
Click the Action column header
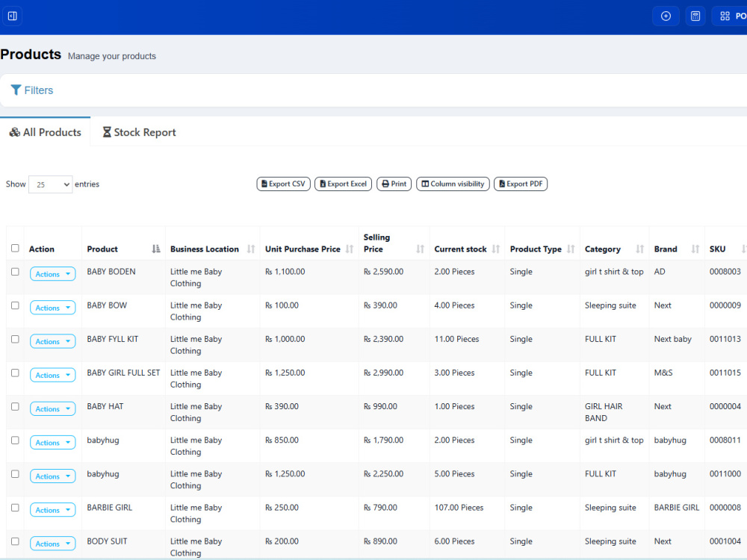[x=41, y=249]
